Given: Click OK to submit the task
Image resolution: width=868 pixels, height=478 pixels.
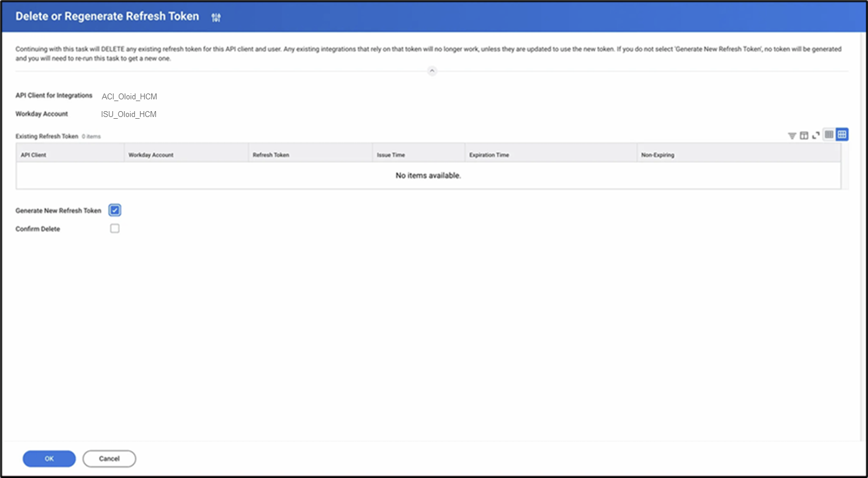Looking at the screenshot, I should pos(49,459).
